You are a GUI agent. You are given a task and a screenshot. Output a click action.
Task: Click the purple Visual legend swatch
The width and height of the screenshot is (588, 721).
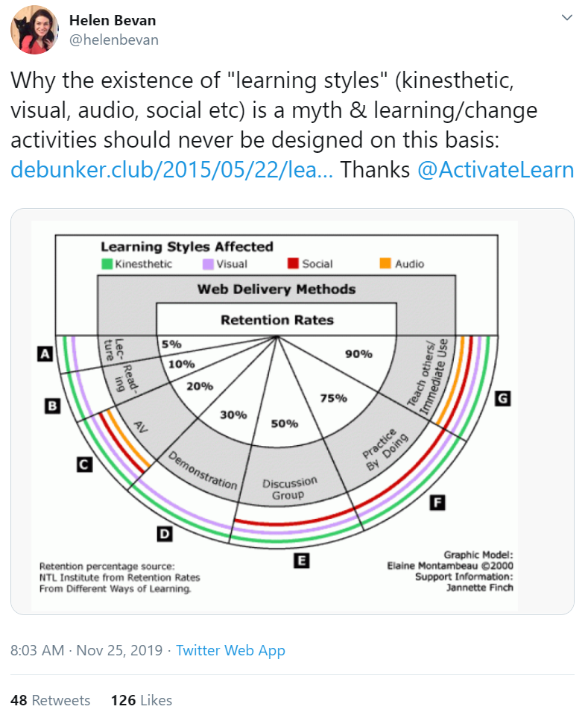(x=208, y=264)
